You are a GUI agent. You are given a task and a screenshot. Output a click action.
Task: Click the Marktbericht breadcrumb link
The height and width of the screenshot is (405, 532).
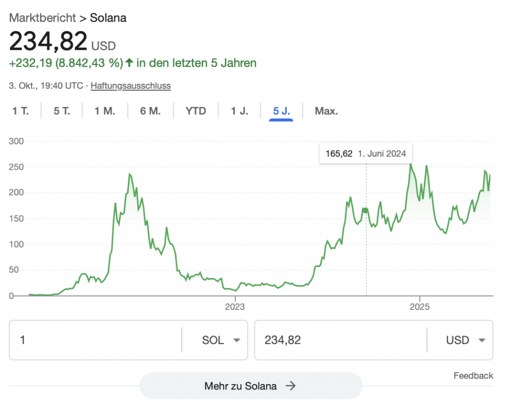pyautogui.click(x=42, y=18)
